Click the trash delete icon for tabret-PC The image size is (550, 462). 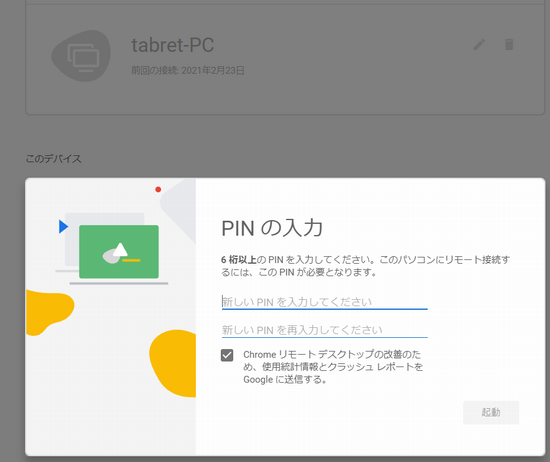[x=509, y=45]
